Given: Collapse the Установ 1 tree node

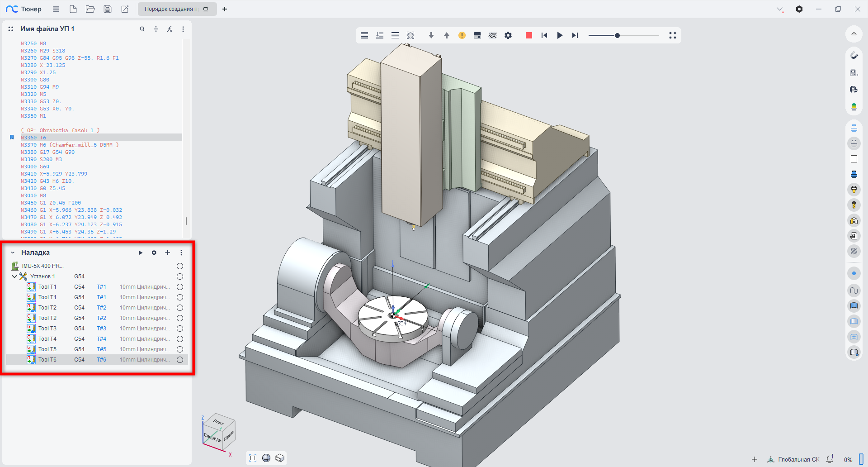Looking at the screenshot, I should (14, 276).
